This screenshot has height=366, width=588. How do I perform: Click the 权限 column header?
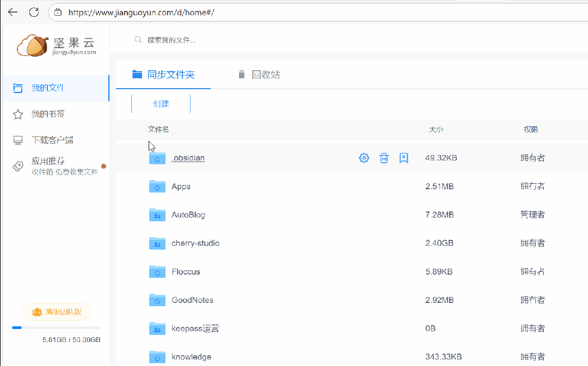531,129
